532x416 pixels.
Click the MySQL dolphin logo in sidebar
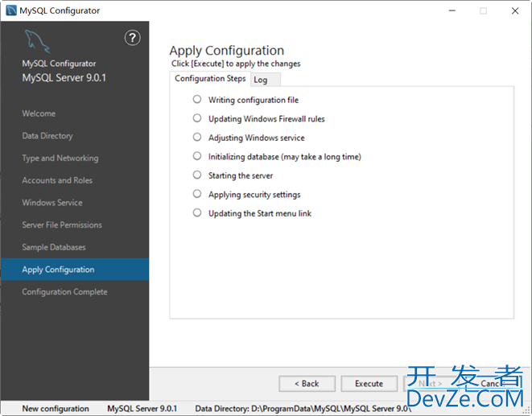(x=37, y=41)
